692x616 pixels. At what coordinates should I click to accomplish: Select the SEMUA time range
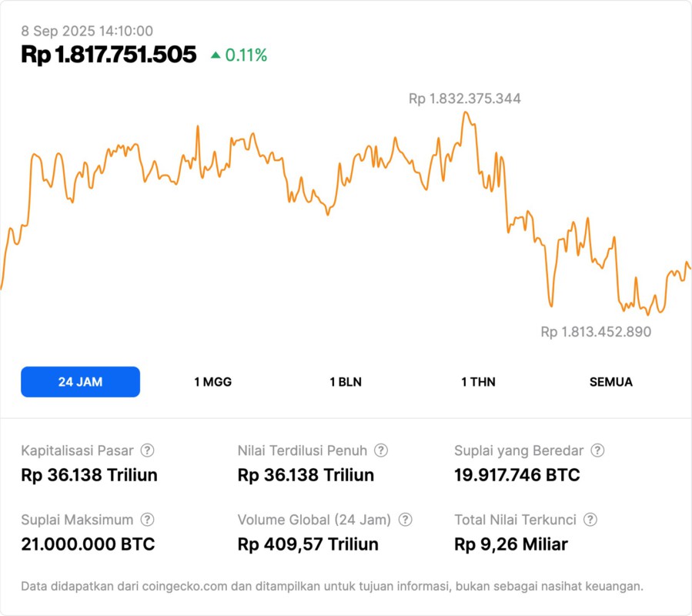click(611, 382)
